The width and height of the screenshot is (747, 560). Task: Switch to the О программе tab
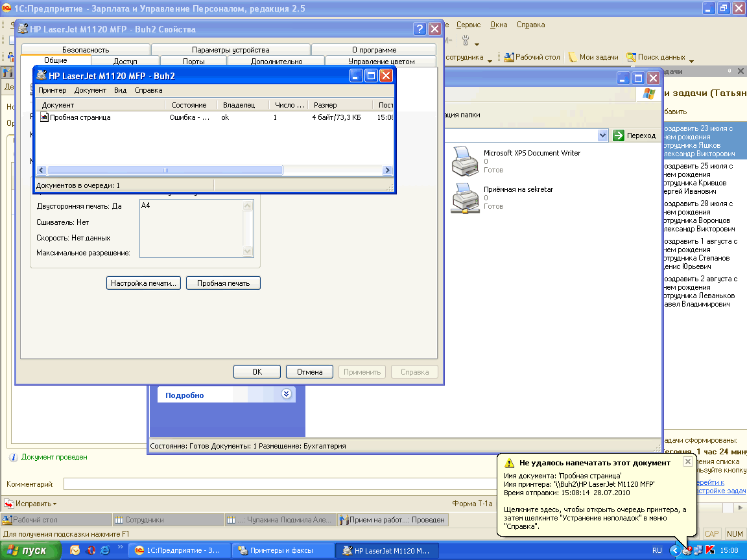[374, 49]
